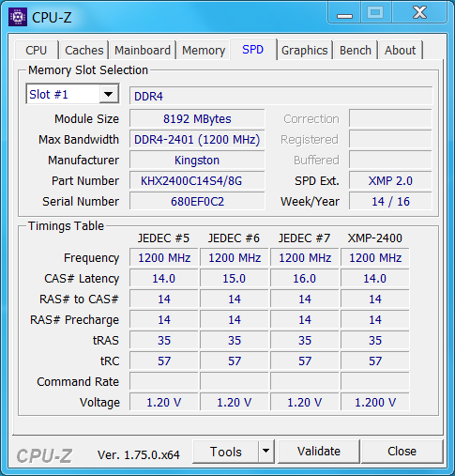This screenshot has width=455, height=476.
Task: Click JEDEC #7 CAS# Latency 16.0 cell
Action: click(x=305, y=279)
